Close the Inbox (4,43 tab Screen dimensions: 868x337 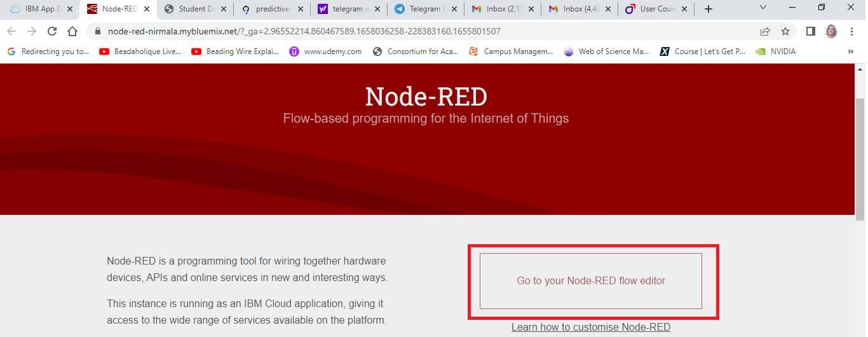point(608,9)
